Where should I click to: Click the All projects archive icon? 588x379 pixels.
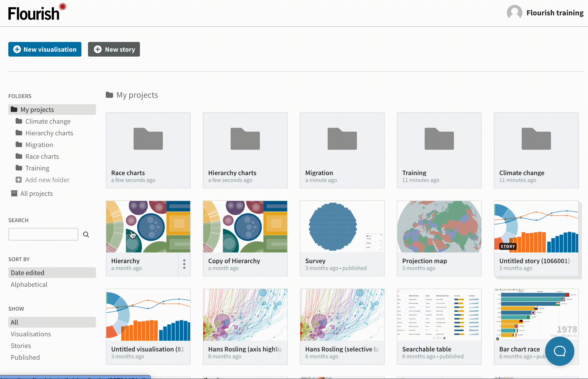(x=14, y=193)
